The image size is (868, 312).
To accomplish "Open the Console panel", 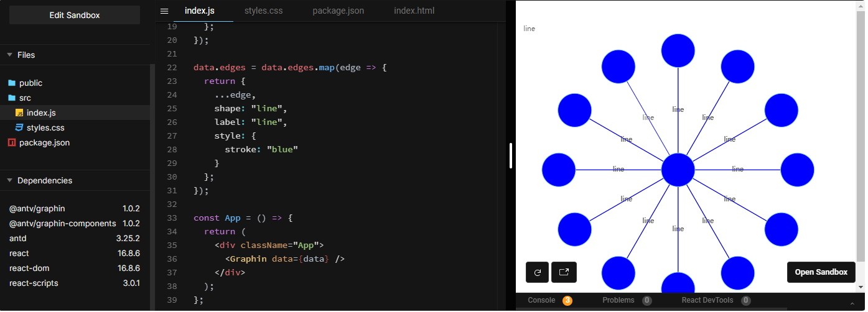I will (x=541, y=300).
